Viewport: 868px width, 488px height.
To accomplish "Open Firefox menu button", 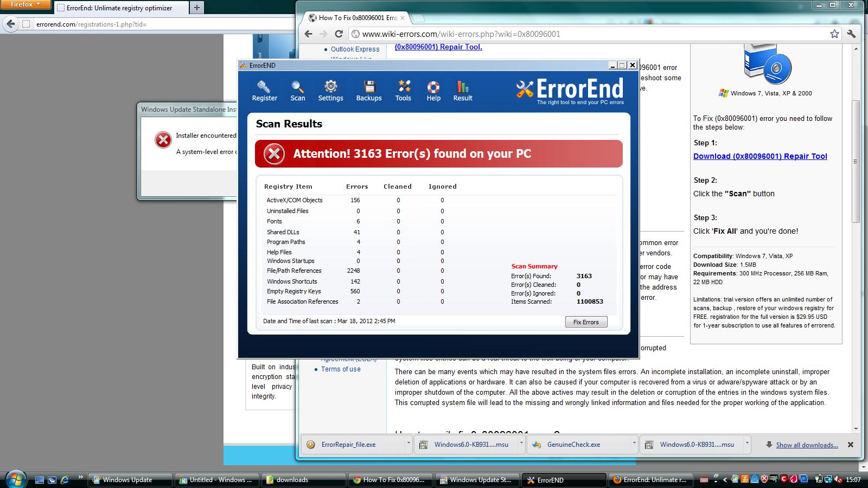I will coord(25,4).
